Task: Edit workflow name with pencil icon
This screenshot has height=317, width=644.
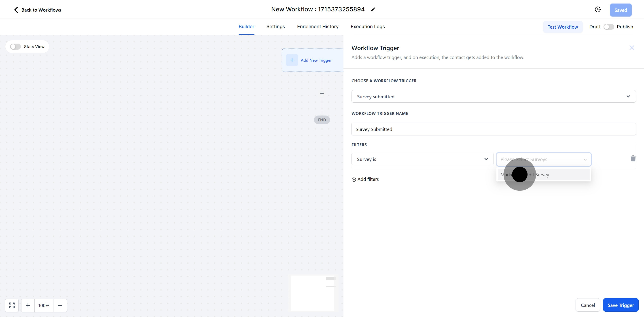Action: 373,9
